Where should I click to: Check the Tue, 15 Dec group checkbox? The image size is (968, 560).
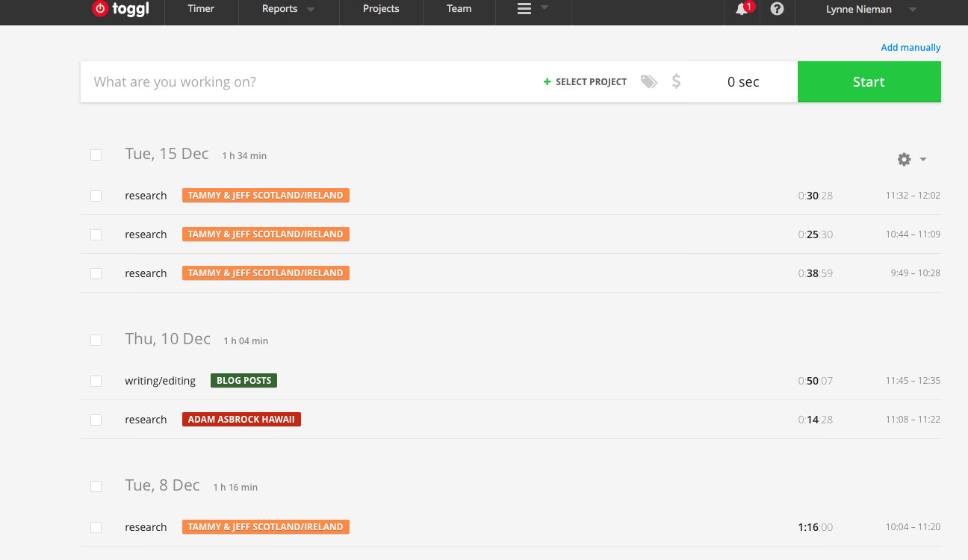pyautogui.click(x=96, y=155)
